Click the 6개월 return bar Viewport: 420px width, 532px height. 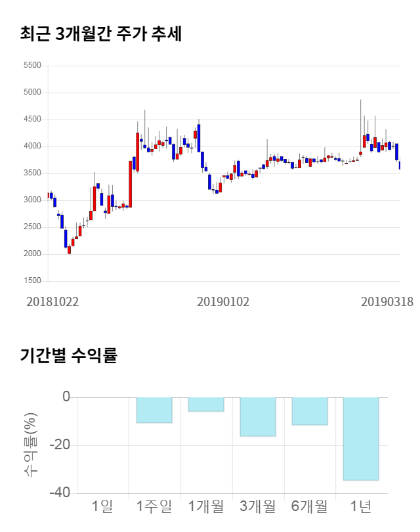pyautogui.click(x=310, y=411)
